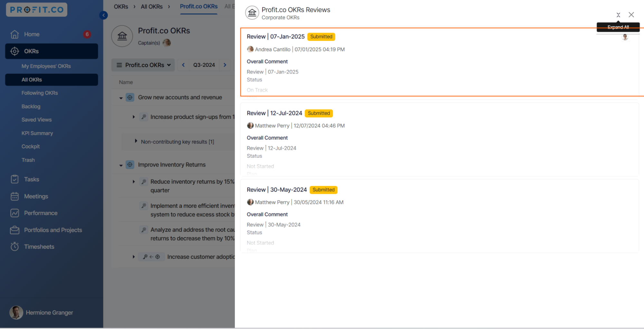Expand Non-contributing key results [1]
Viewport: 644px width, 329px height.
(136, 141)
